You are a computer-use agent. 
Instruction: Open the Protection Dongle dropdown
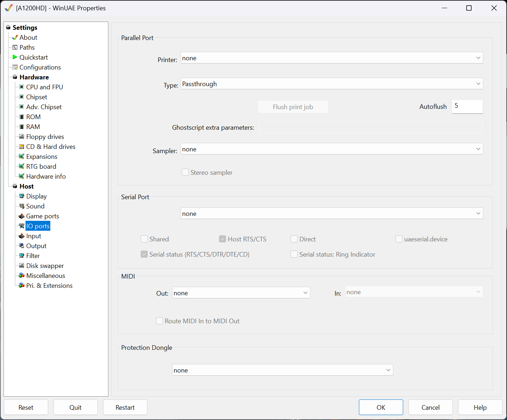click(282, 370)
